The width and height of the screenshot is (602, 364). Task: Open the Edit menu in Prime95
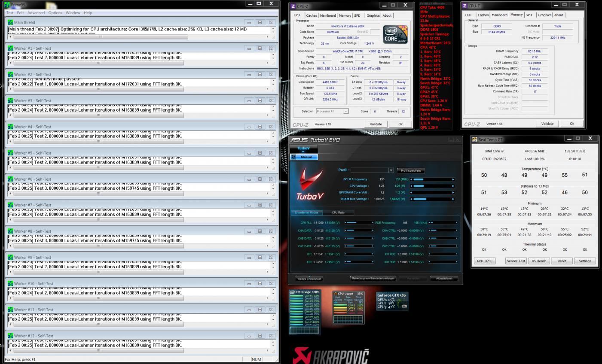pos(20,13)
